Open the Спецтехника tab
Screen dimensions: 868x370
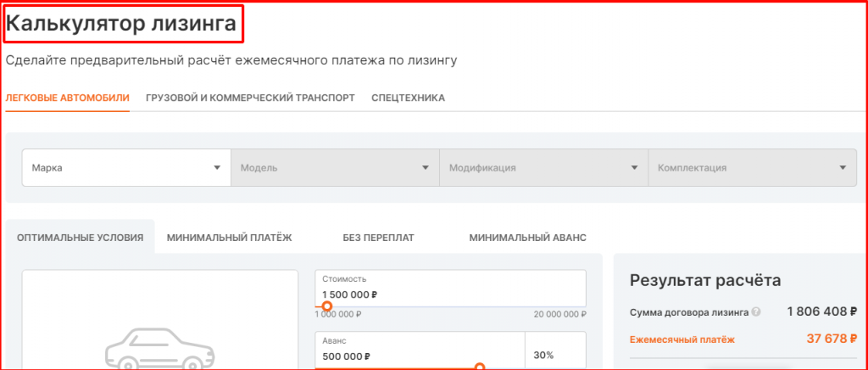point(408,98)
